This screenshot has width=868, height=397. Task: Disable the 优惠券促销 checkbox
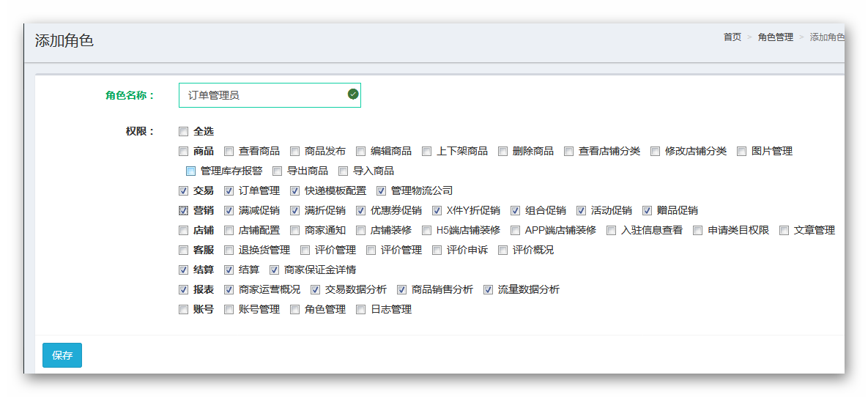tap(360, 210)
